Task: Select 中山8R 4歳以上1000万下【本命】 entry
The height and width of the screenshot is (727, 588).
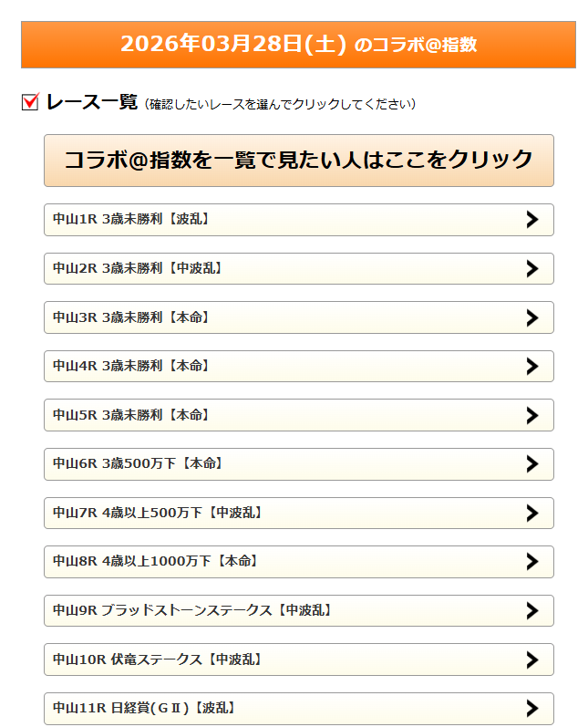Action: (156, 561)
